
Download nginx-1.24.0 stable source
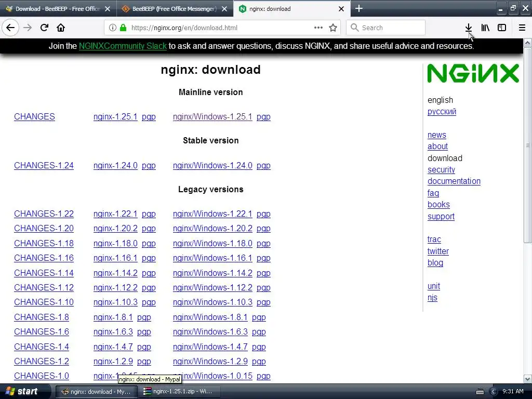coord(115,166)
